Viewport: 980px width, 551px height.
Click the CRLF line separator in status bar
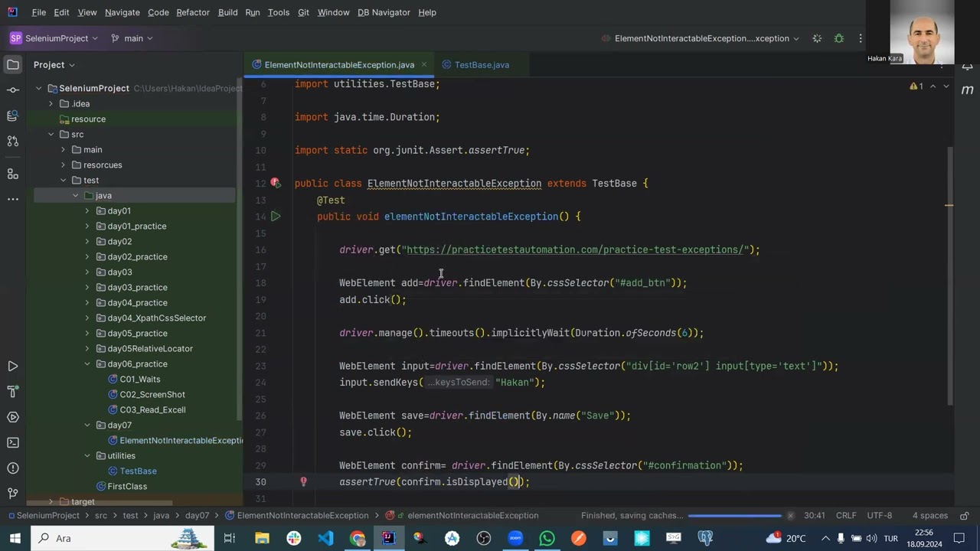(x=846, y=515)
